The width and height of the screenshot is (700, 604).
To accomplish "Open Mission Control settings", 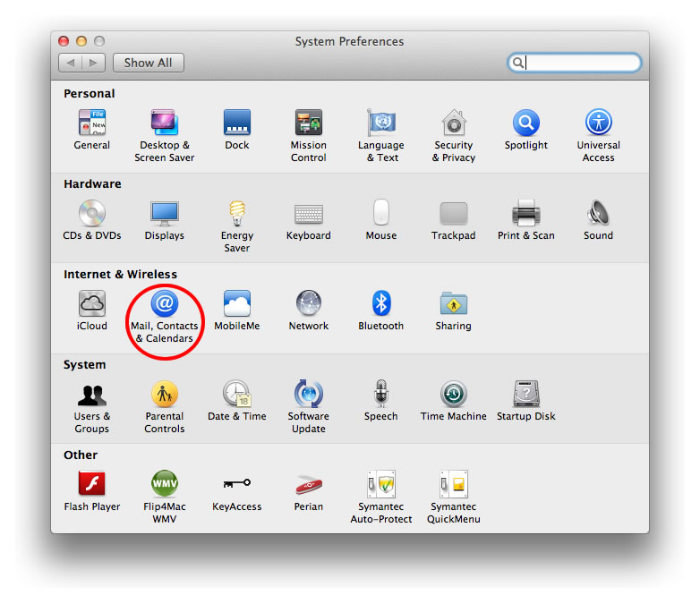I will (x=308, y=123).
